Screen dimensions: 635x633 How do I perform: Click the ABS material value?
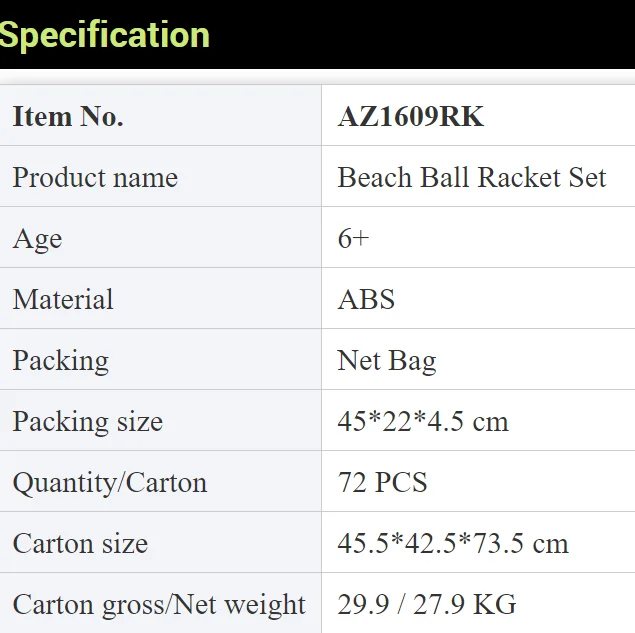[x=366, y=299]
